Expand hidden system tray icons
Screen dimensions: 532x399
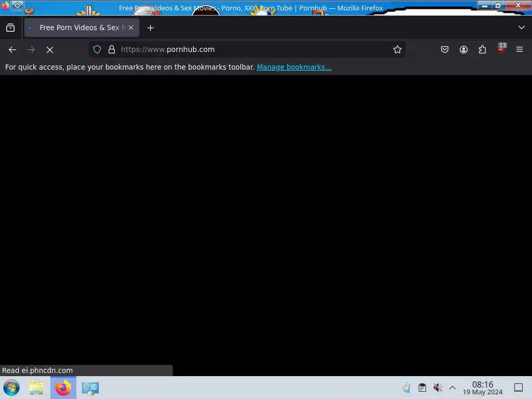[x=453, y=388]
